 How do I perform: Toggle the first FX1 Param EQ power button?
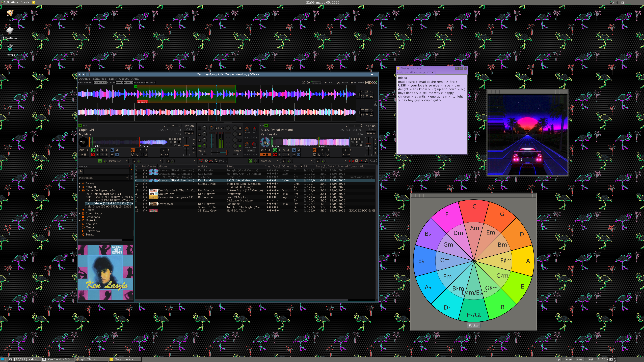(x=100, y=161)
